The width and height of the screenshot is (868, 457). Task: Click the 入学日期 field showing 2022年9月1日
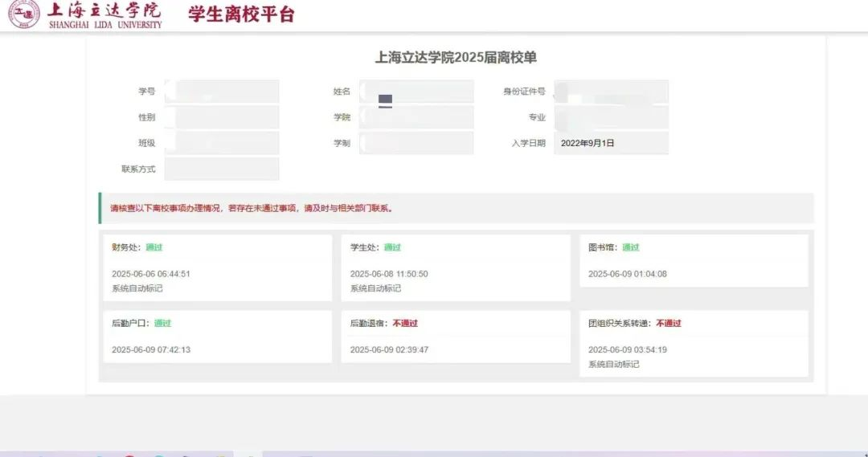pos(611,143)
